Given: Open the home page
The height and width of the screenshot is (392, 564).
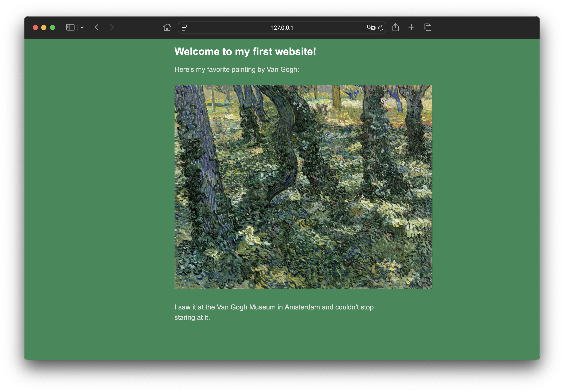Looking at the screenshot, I should 167,27.
